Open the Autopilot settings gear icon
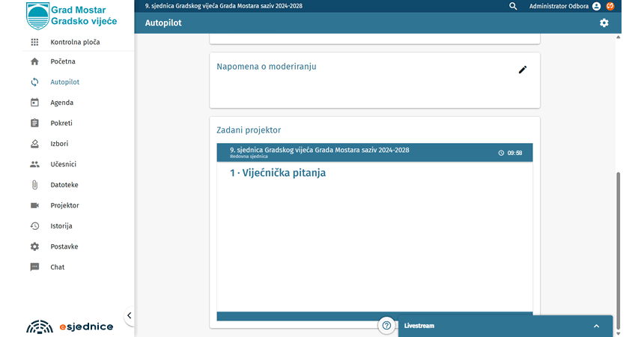Screen dimensions: 644x337 pyautogui.click(x=604, y=23)
